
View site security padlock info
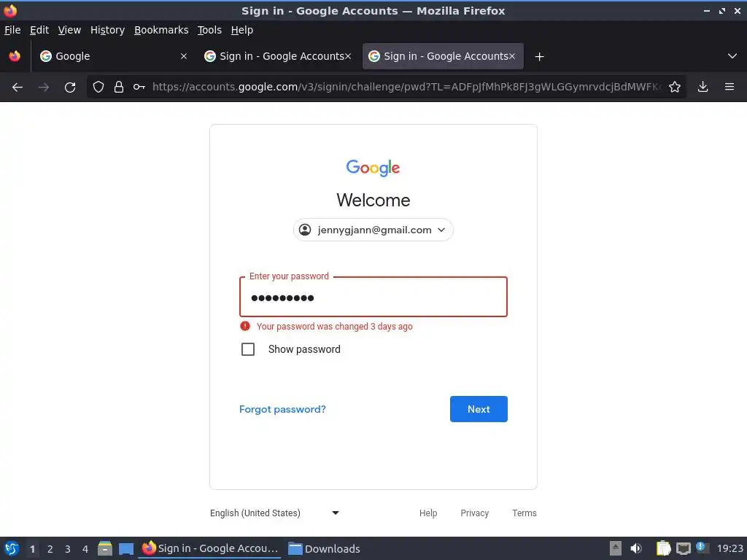(119, 87)
